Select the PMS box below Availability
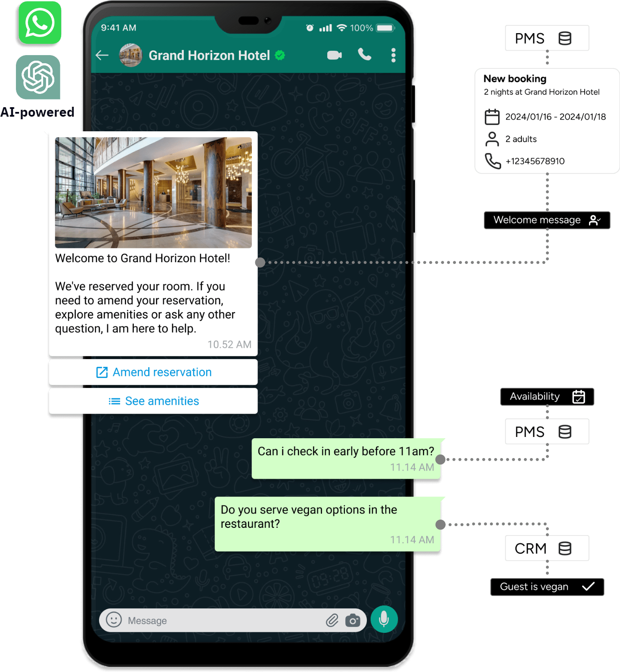 pos(547,431)
